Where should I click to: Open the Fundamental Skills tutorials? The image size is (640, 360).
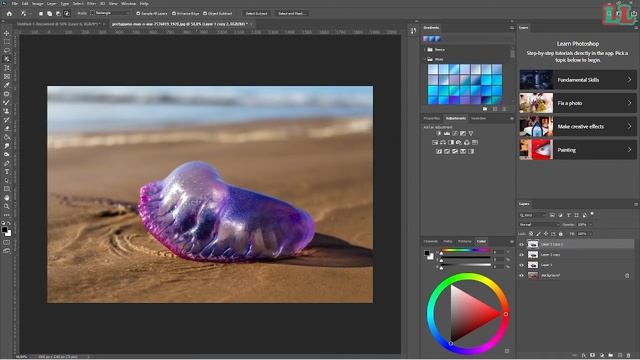click(x=578, y=80)
